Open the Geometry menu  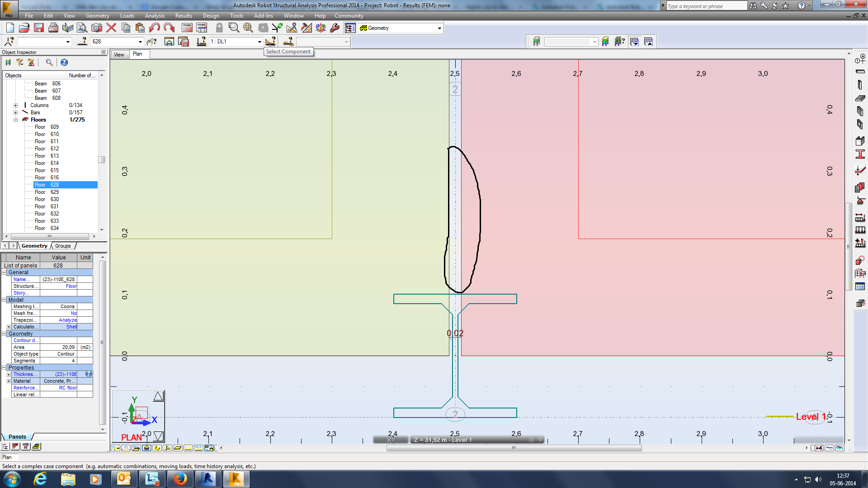[98, 16]
